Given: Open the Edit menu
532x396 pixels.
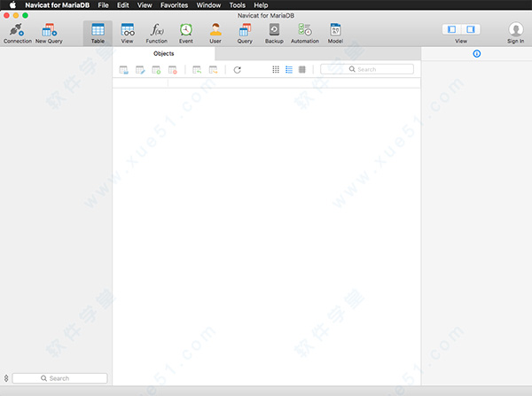Looking at the screenshot, I should tap(123, 5).
